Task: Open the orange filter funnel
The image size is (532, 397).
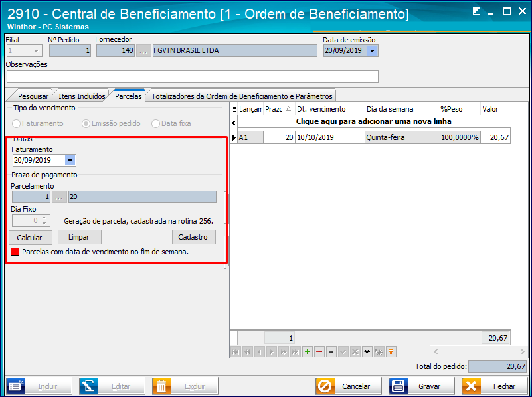Action: click(391, 352)
